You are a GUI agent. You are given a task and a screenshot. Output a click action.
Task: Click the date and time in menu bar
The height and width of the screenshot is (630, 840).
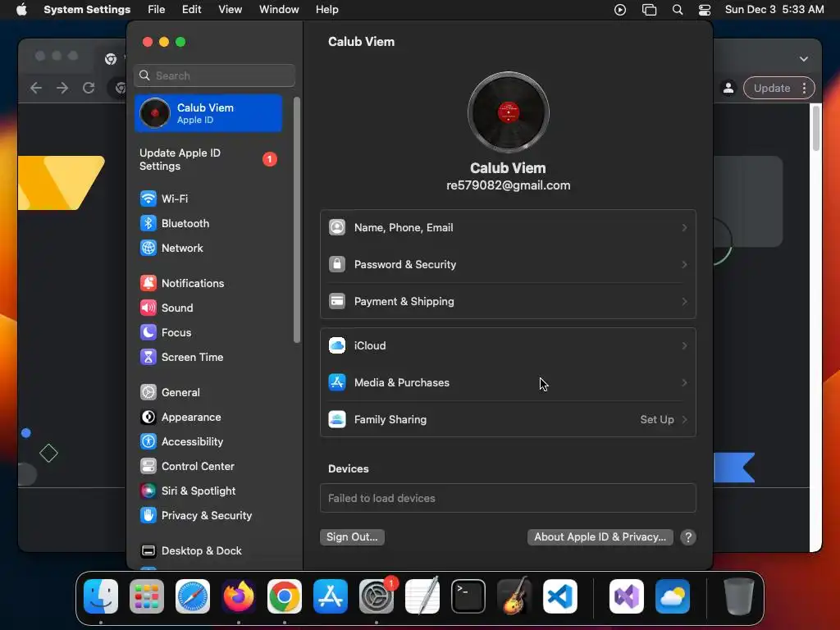774,10
